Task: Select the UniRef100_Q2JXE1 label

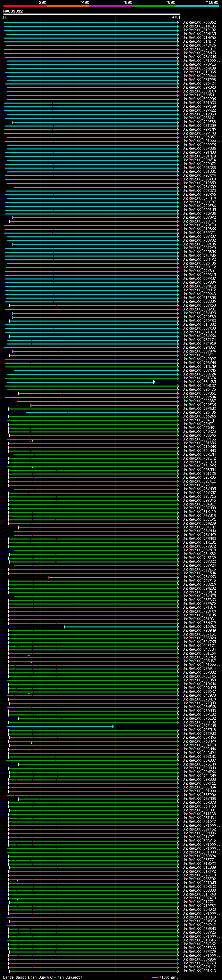Action: (x=199, y=481)
